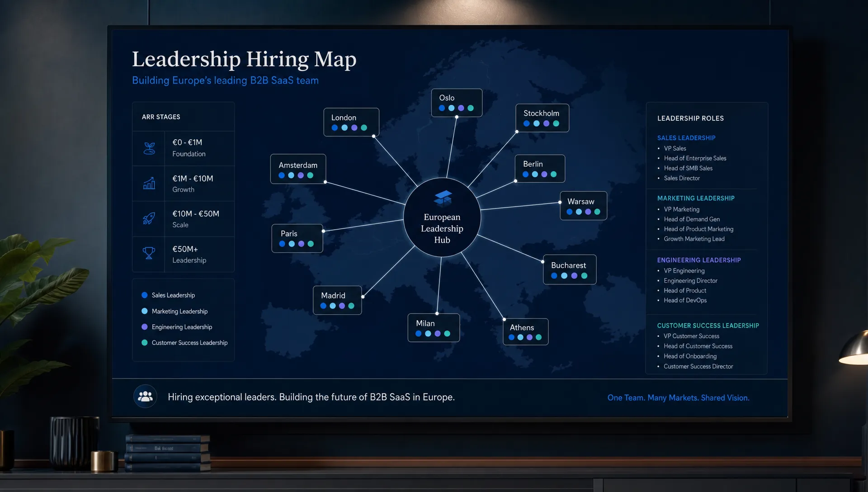Screen dimensions: 868x492
Task: Click the seedling icon for Foundation stage
Action: [149, 148]
